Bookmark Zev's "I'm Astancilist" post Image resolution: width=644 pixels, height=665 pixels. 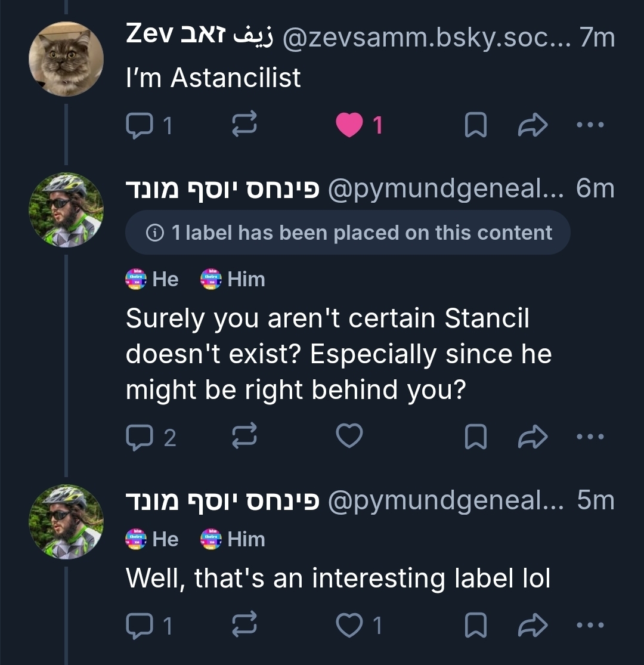coord(475,125)
